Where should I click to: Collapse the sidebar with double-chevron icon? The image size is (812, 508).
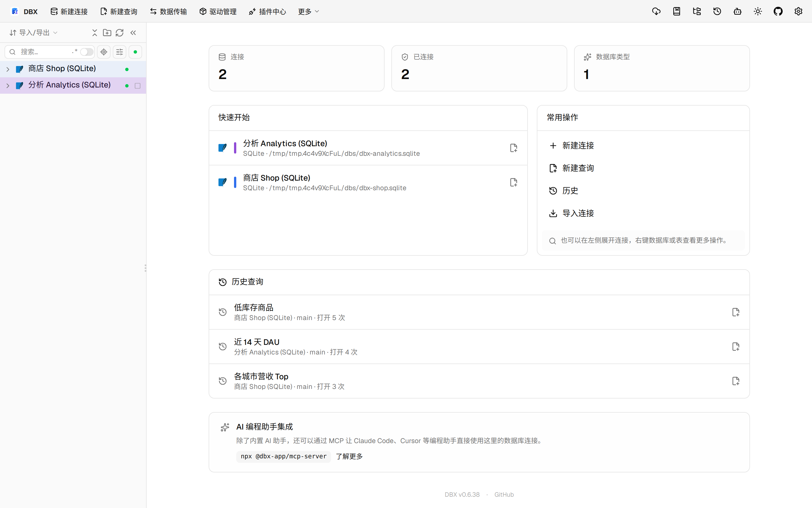[x=133, y=32]
